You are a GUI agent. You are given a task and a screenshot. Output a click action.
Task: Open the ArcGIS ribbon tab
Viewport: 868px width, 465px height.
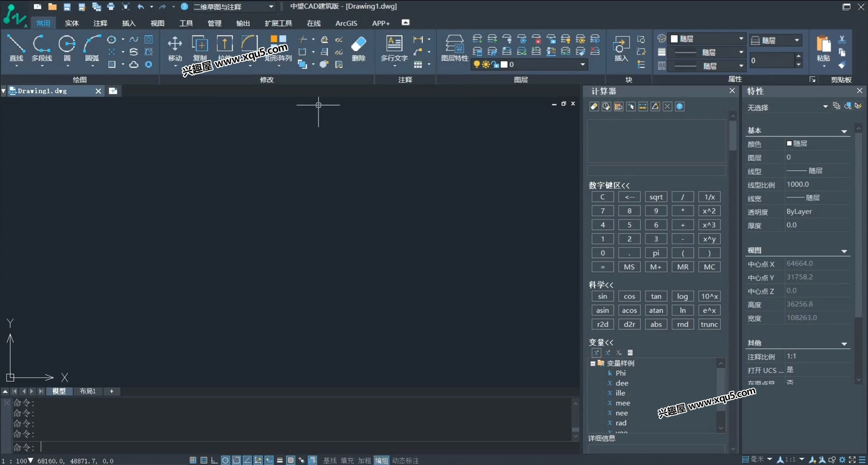pos(346,23)
